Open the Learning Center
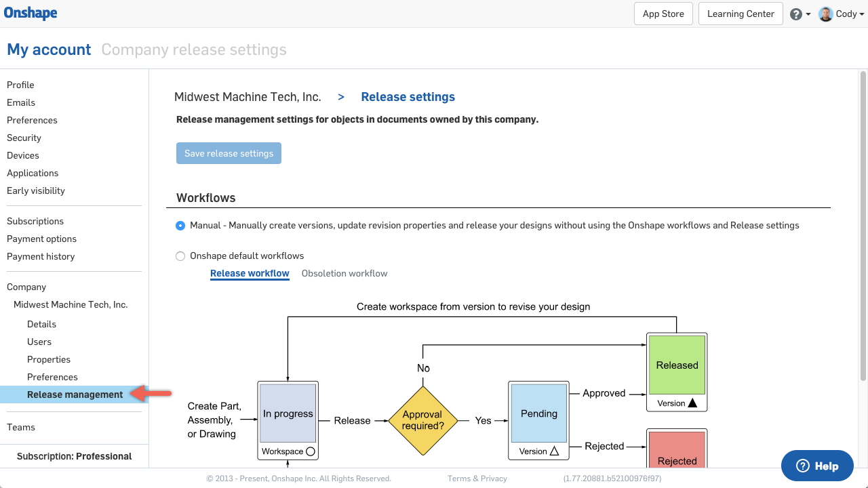The width and height of the screenshot is (868, 488). pos(741,14)
